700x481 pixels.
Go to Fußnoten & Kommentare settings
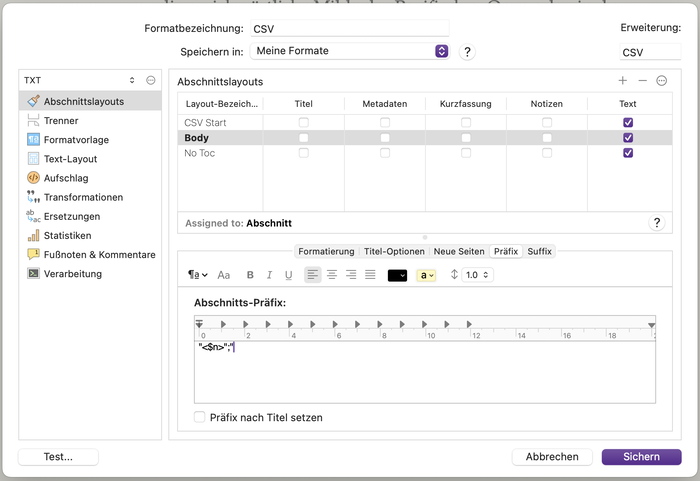click(x=99, y=254)
